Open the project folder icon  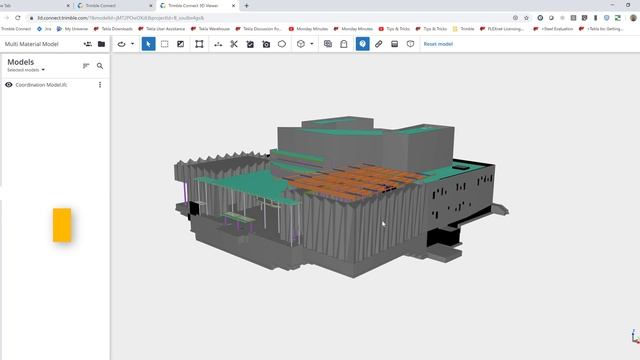tap(101, 44)
